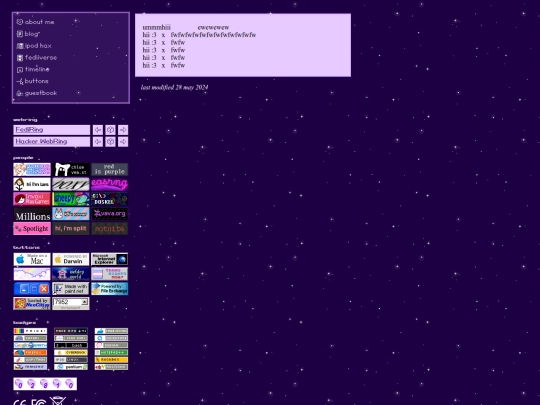Image resolution: width=540 pixels, height=405 pixels.
Task: Go to the blog section
Action: [x=28, y=34]
